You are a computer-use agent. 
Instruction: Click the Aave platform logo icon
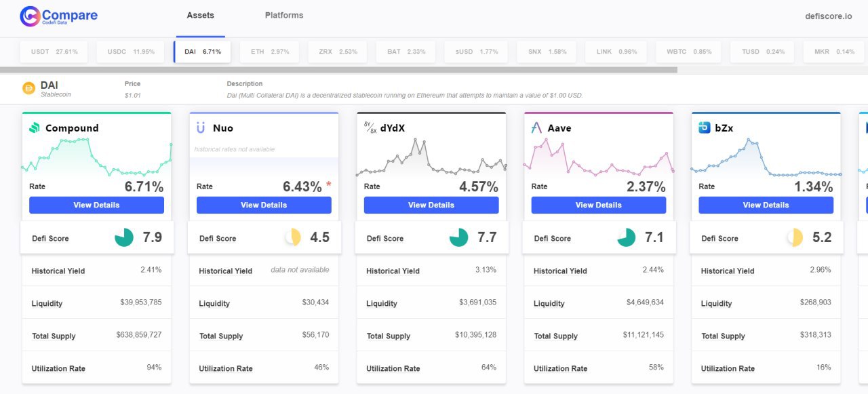click(x=537, y=127)
